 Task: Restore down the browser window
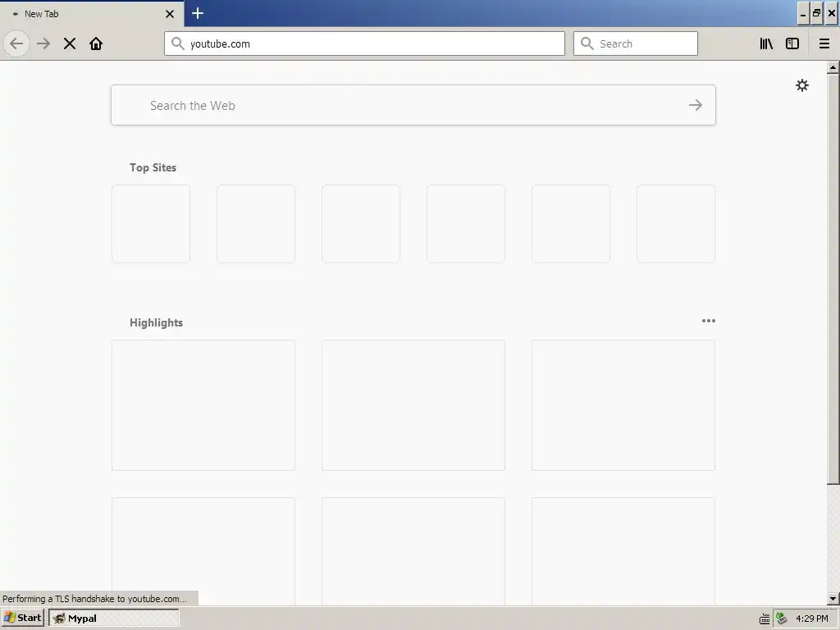click(x=816, y=13)
